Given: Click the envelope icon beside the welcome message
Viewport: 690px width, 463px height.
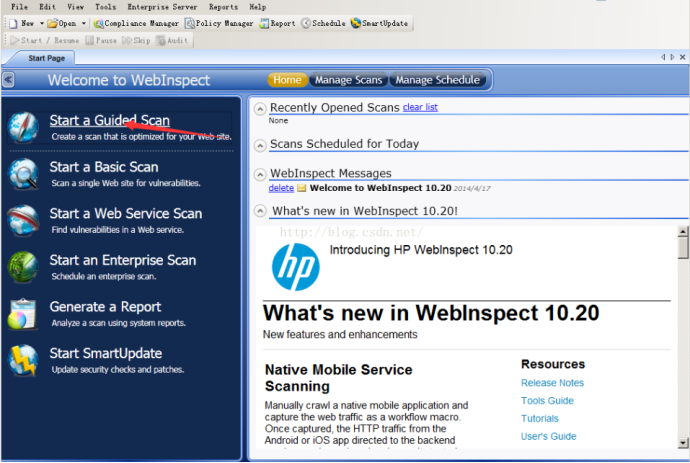Looking at the screenshot, I should 301,188.
